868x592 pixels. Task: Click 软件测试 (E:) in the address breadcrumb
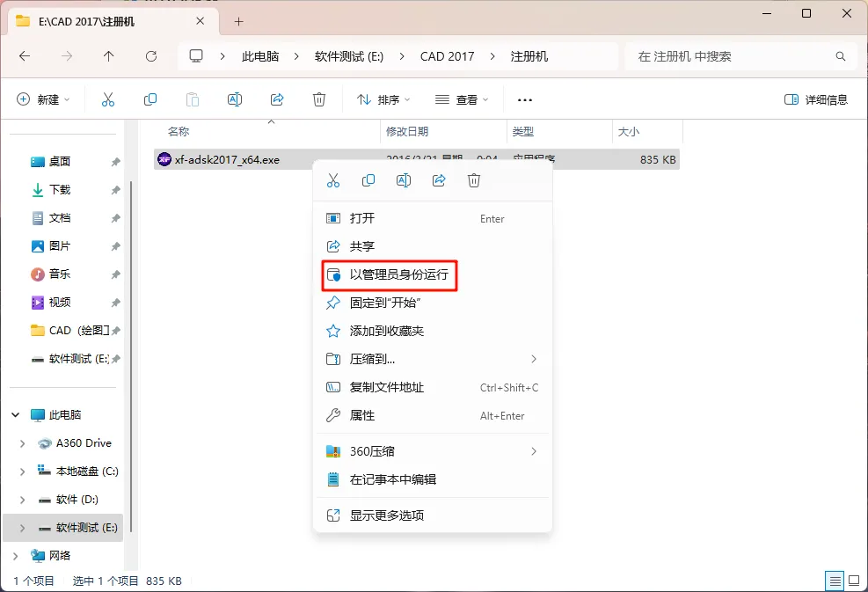tap(349, 56)
